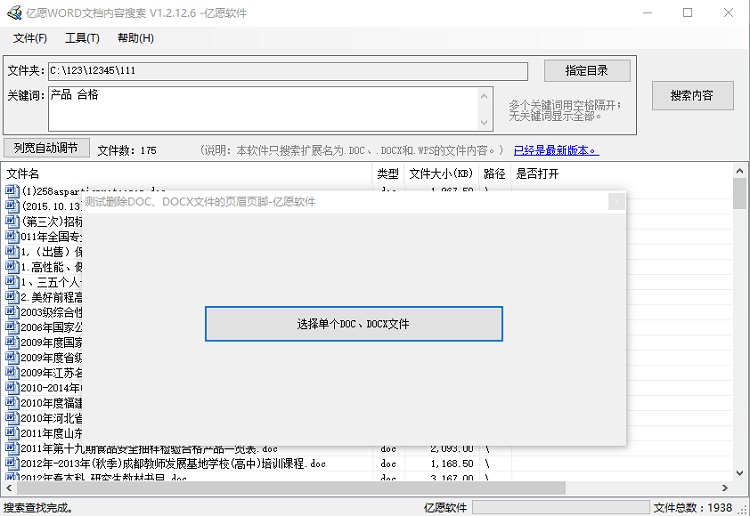Select file 2012年-2013年(秋季)成都教师发展基地学校
This screenshot has height=516, width=750.
coord(173,463)
